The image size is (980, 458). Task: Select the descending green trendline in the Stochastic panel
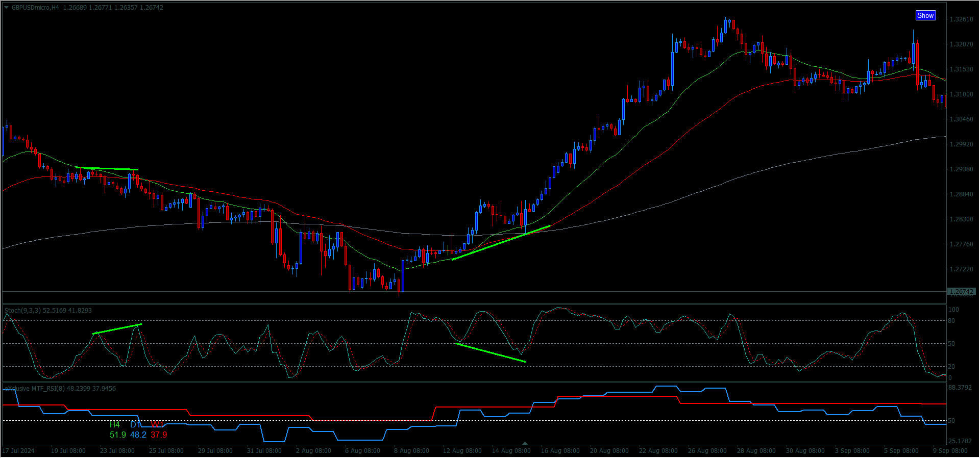(490, 352)
